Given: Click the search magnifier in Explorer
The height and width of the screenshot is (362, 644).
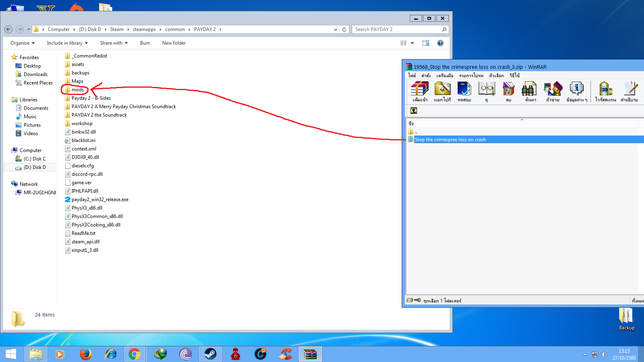Looking at the screenshot, I should (x=444, y=29).
